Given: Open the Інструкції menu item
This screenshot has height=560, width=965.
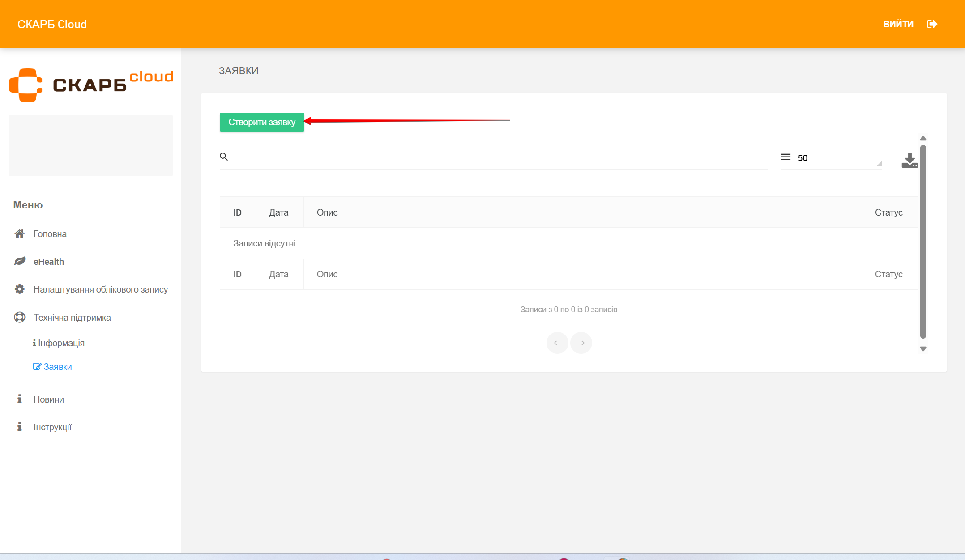Looking at the screenshot, I should (x=52, y=427).
